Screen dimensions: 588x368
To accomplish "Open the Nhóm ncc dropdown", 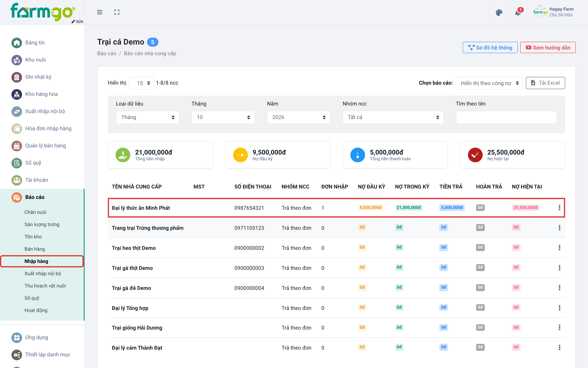I will point(393,117).
